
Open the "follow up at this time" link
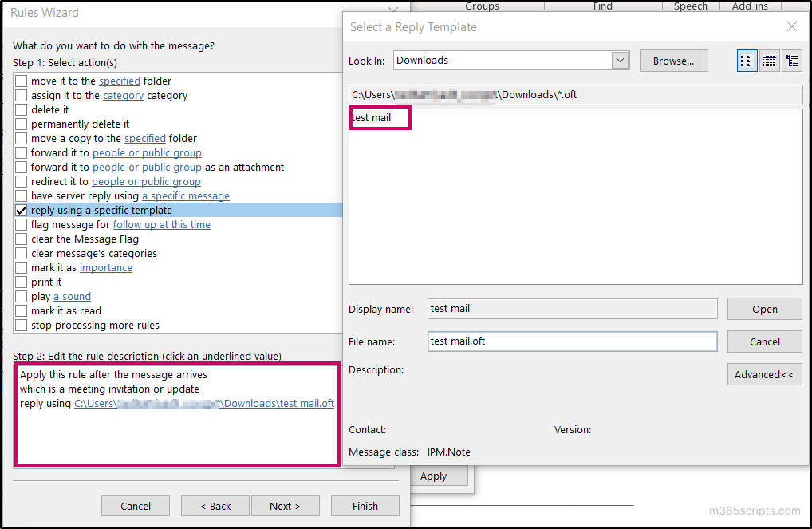click(x=161, y=224)
